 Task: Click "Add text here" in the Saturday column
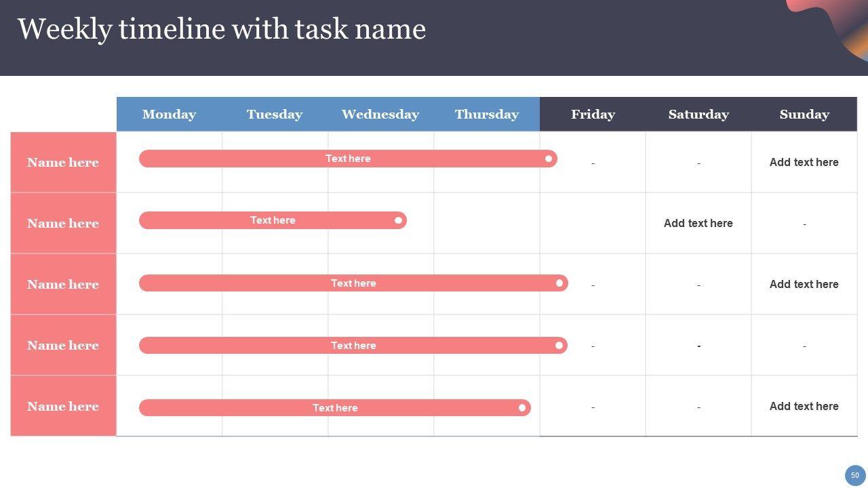[698, 224]
